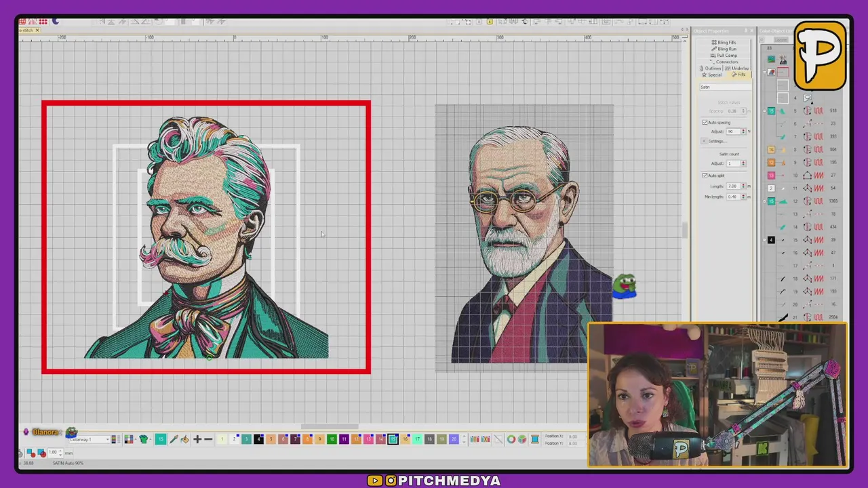Switch to the Pull Comp tab

[724, 55]
